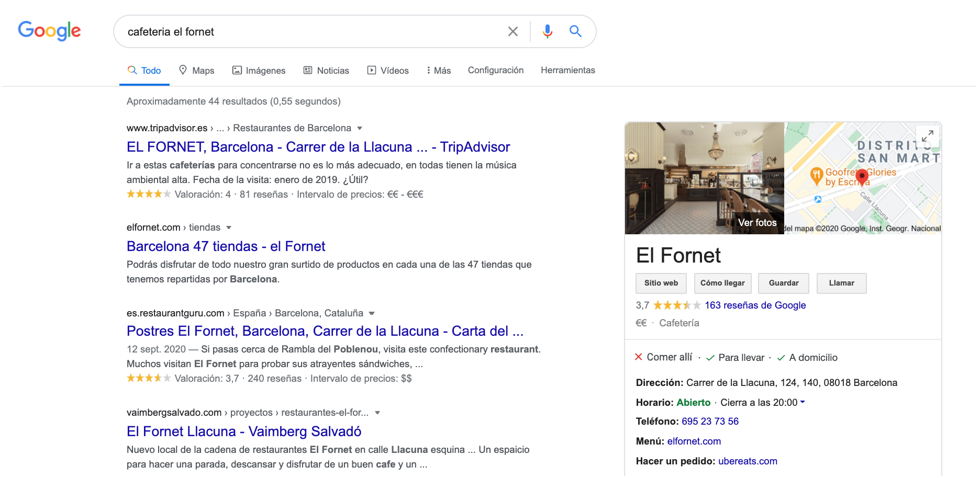Screen dimensions: 980x478
Task: Open the vaimbergsalvado.com result options dropdown arrow
Action: pos(377,413)
